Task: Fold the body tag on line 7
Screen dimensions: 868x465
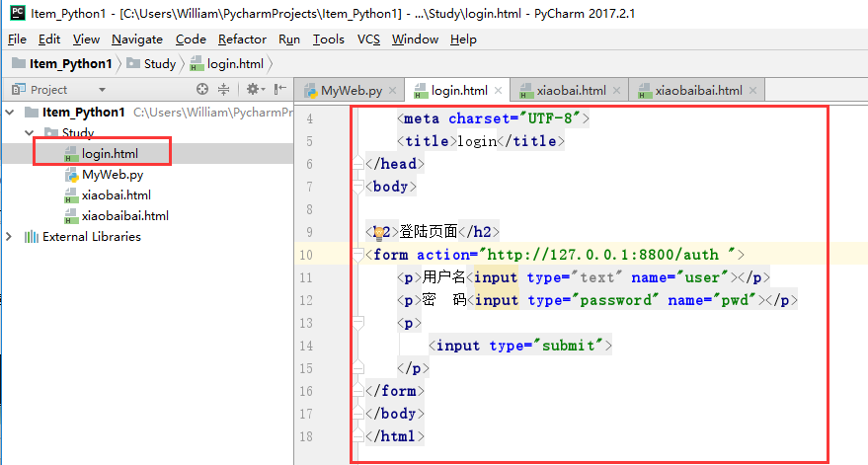Action: point(358,187)
